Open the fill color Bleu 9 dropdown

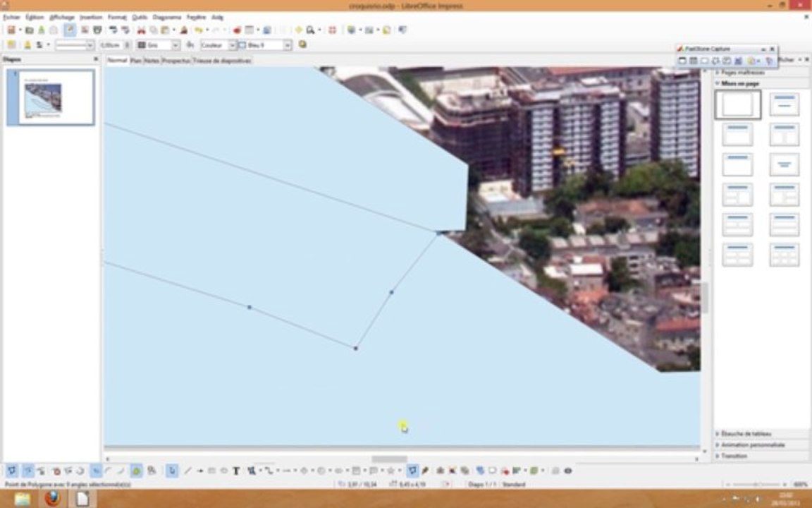click(x=288, y=45)
